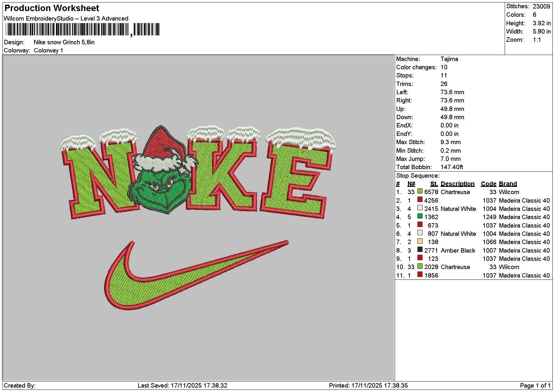Click the Zoom value "1:1"
The image size is (555, 392).
[x=537, y=40]
